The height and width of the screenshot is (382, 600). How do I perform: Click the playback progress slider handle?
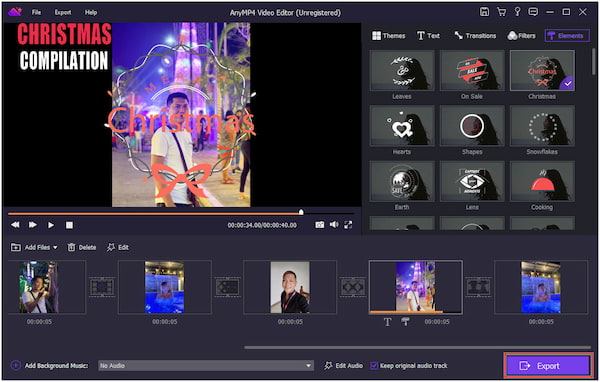click(301, 212)
